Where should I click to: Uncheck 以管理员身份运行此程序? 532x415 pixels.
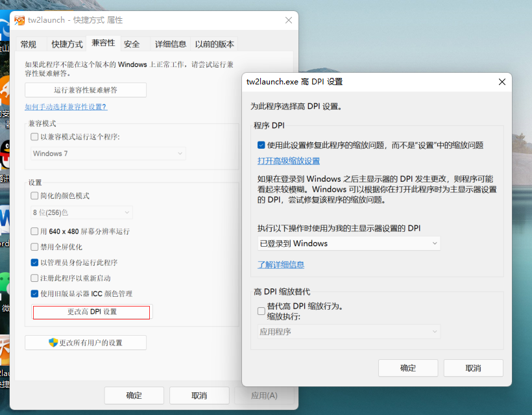click(34, 262)
